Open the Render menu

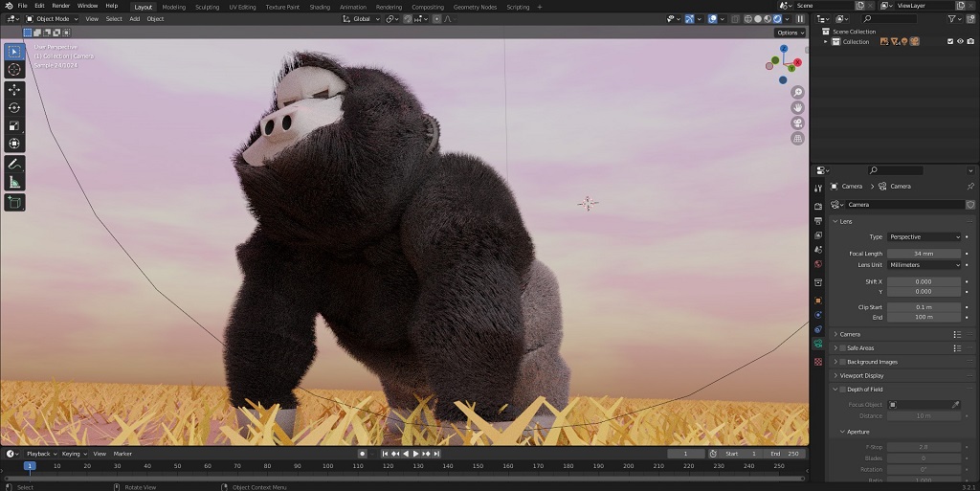60,6
